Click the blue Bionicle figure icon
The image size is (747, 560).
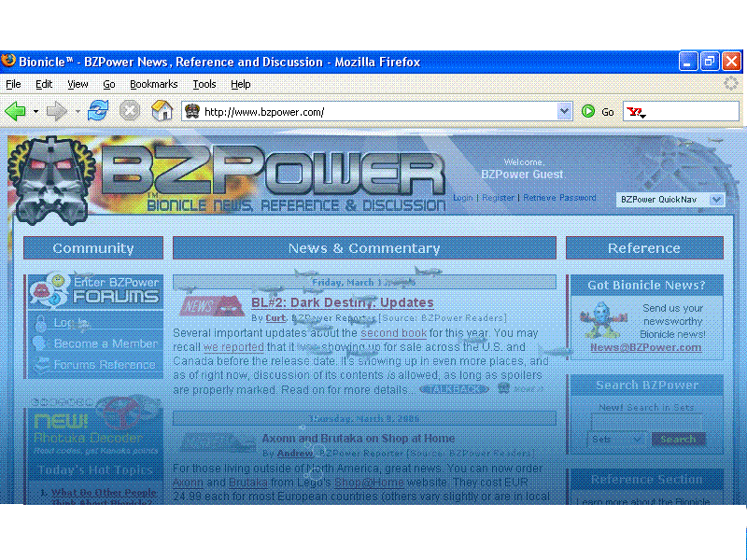click(602, 319)
